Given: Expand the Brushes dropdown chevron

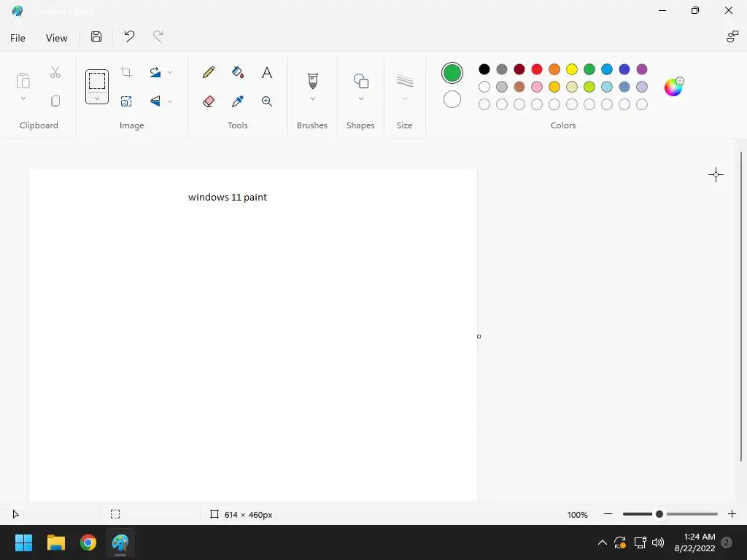Looking at the screenshot, I should pyautogui.click(x=313, y=98).
